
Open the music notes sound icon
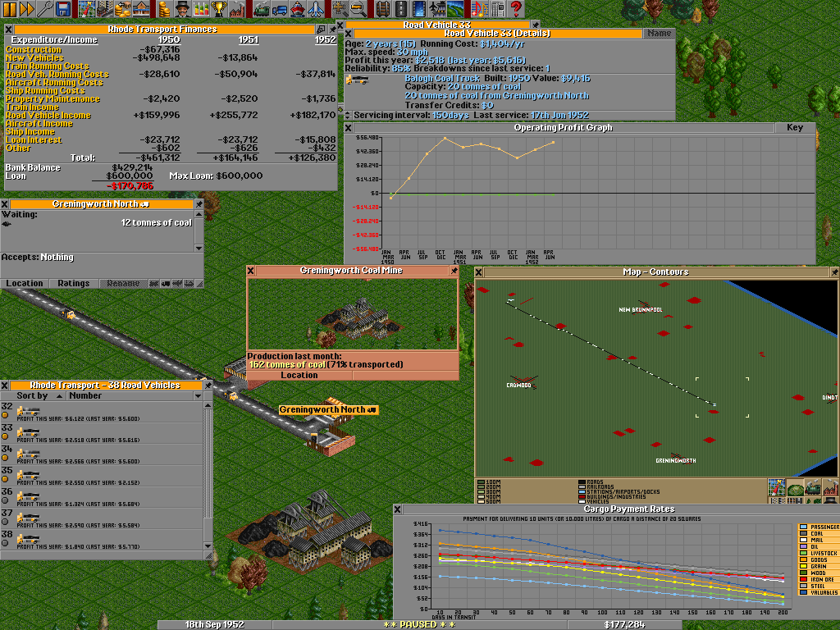click(478, 8)
